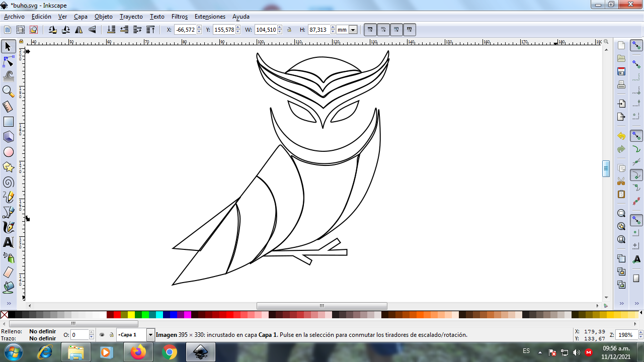Click the New document icon
The width and height of the screenshot is (644, 362).
click(621, 46)
